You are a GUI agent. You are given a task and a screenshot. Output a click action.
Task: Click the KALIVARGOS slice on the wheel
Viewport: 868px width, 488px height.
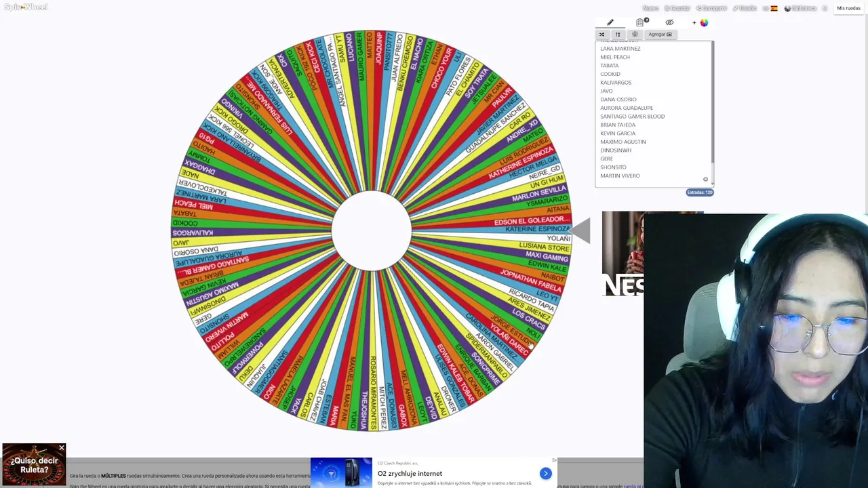pyautogui.click(x=193, y=232)
